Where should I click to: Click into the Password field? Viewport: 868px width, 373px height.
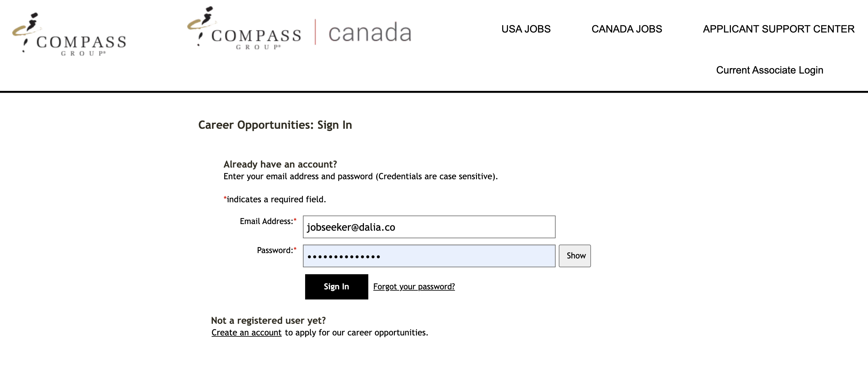tap(429, 256)
